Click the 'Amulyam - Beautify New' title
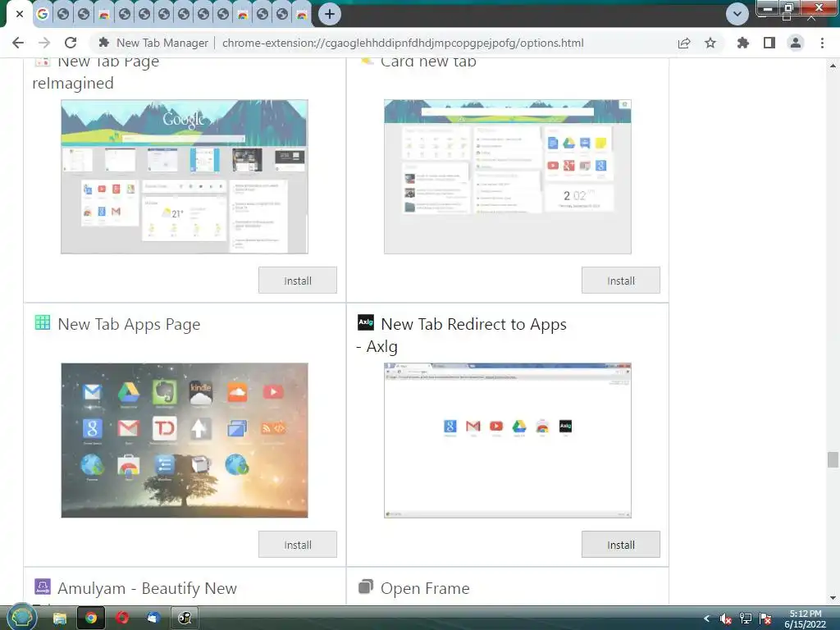The width and height of the screenshot is (840, 630). click(x=148, y=588)
